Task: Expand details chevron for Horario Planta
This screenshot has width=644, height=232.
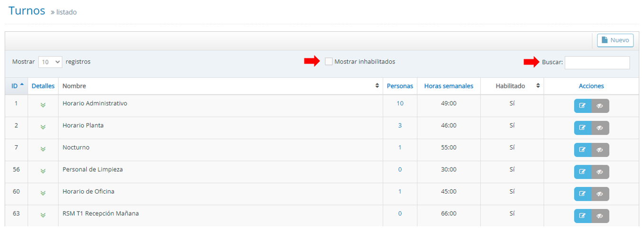Action: [43, 127]
